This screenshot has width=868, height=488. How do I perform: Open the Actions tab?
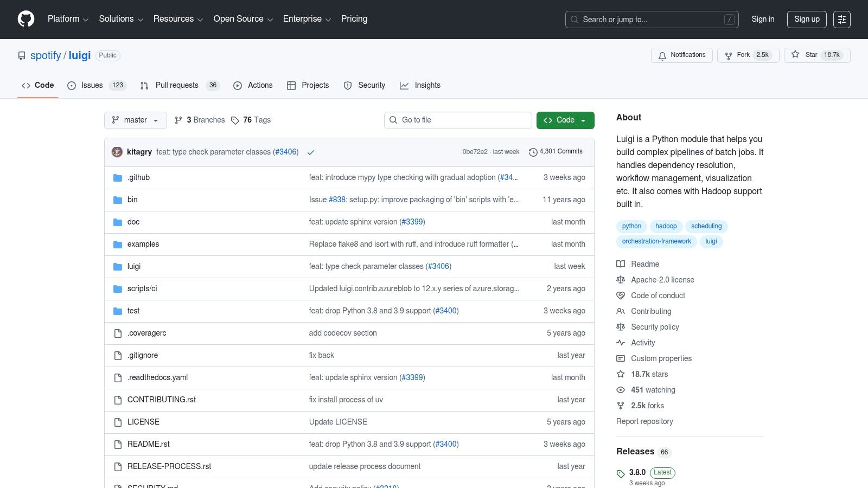(253, 85)
